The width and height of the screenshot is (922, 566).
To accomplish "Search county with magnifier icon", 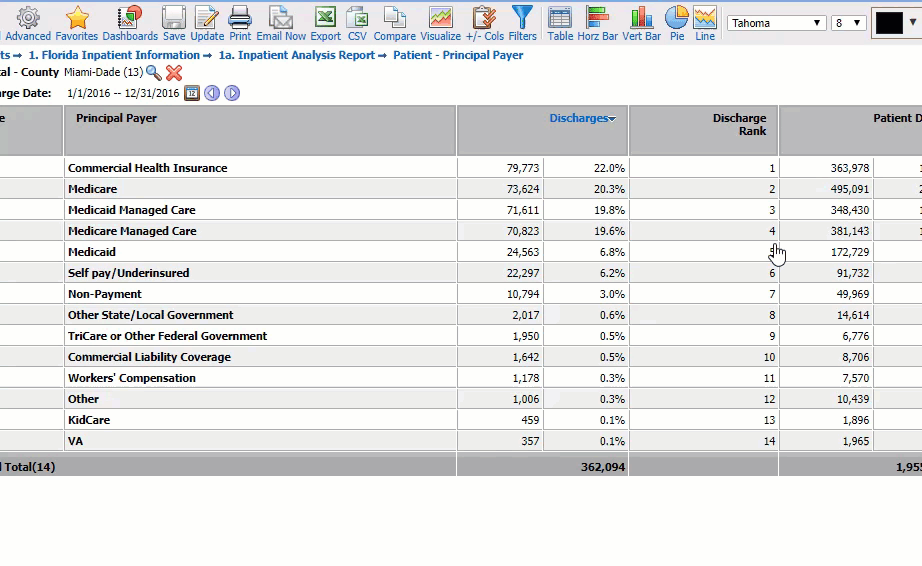I will [x=153, y=73].
